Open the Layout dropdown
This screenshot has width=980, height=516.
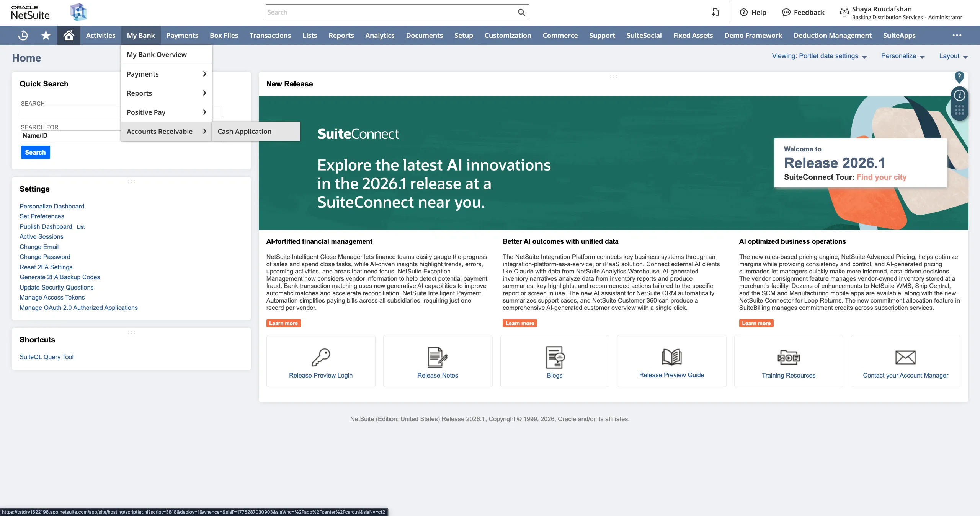click(x=953, y=56)
